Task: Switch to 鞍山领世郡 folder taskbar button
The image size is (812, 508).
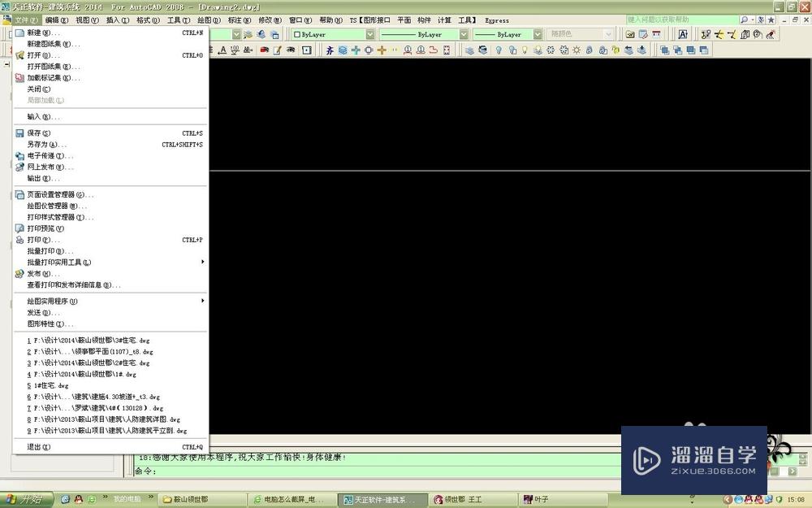Action: pos(201,499)
